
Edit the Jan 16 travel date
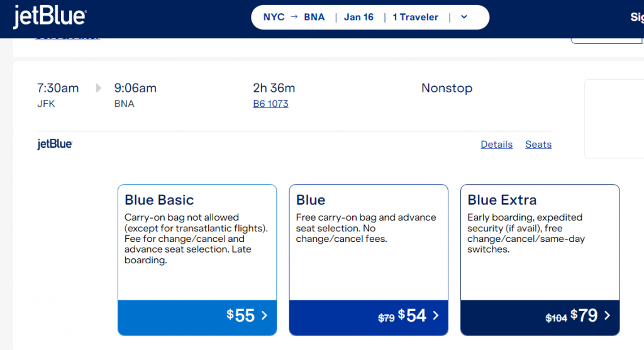pos(358,17)
